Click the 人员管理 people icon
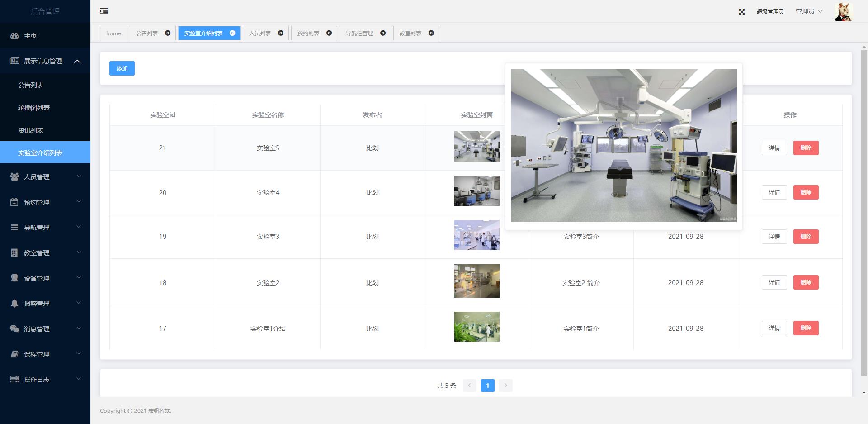Viewport: 868px width, 424px height. point(14,177)
